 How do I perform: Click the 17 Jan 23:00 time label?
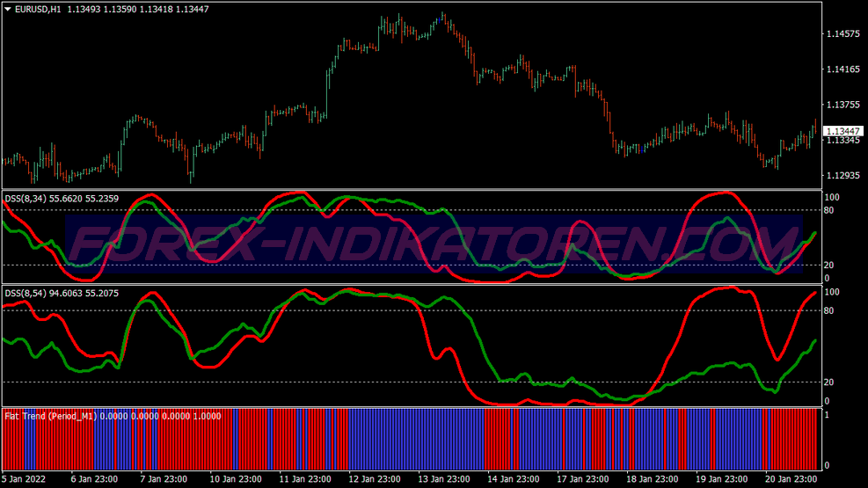pyautogui.click(x=582, y=479)
